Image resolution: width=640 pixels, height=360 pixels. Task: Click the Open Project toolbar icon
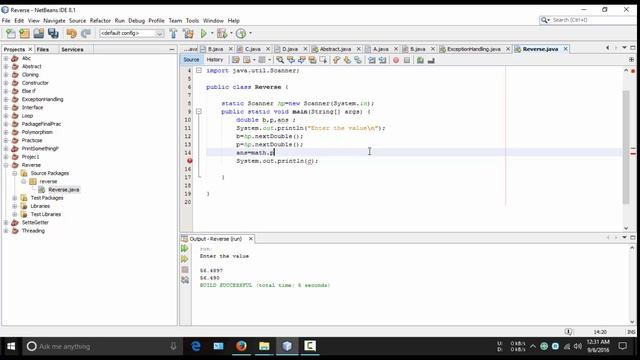coord(38,33)
